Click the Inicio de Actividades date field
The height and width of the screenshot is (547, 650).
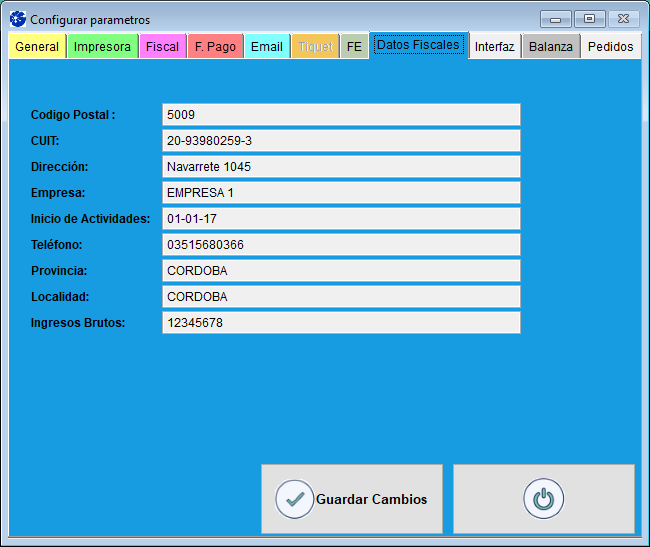[341, 219]
